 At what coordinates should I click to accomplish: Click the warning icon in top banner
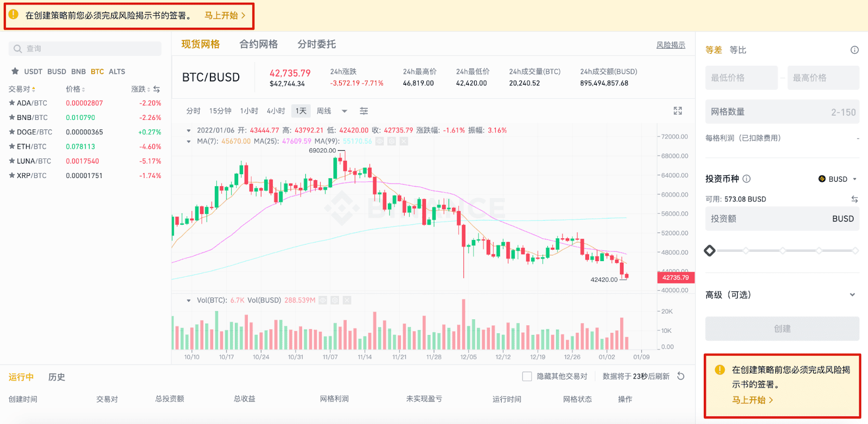[14, 15]
